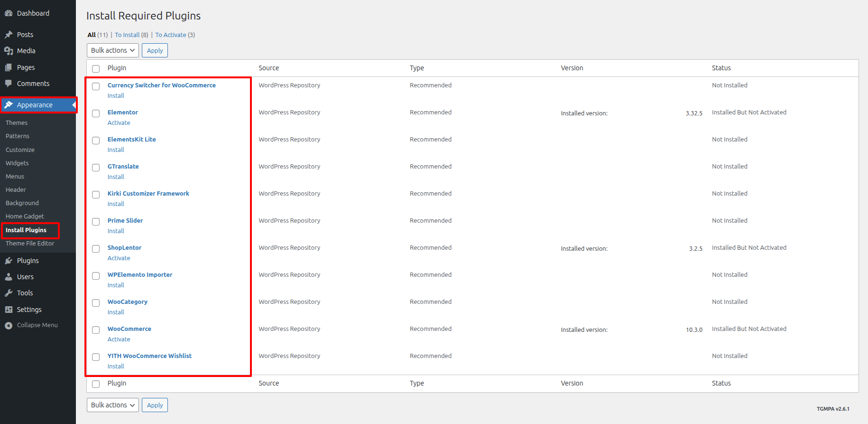Click the Media icon in sidebar
The image size is (868, 424).
tap(9, 51)
